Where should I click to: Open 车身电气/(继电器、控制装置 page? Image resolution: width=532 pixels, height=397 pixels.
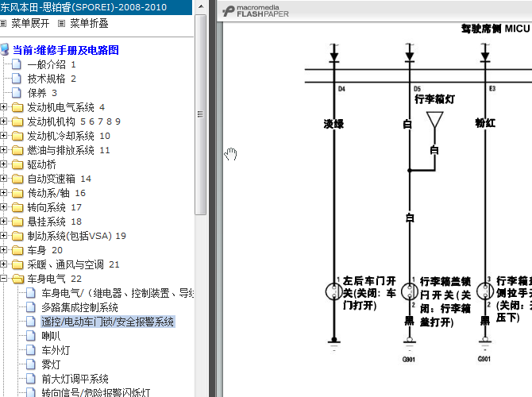(118, 293)
